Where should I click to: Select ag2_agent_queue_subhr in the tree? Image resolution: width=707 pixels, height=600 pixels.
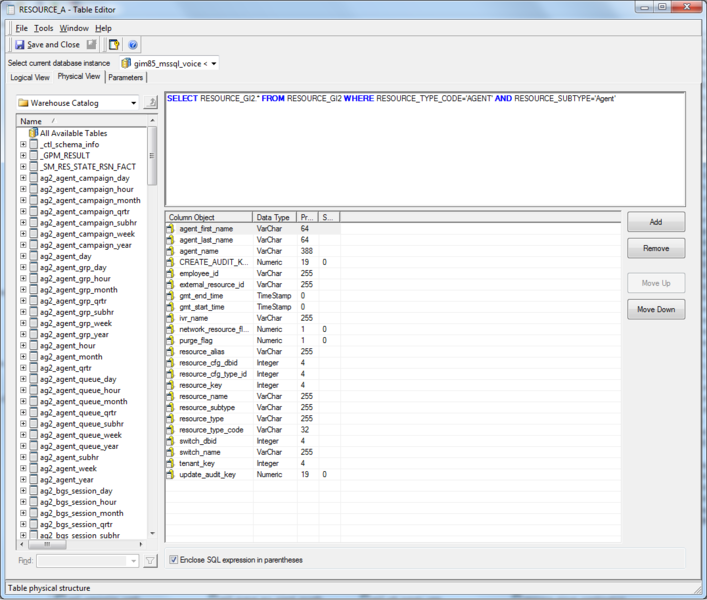[82, 424]
